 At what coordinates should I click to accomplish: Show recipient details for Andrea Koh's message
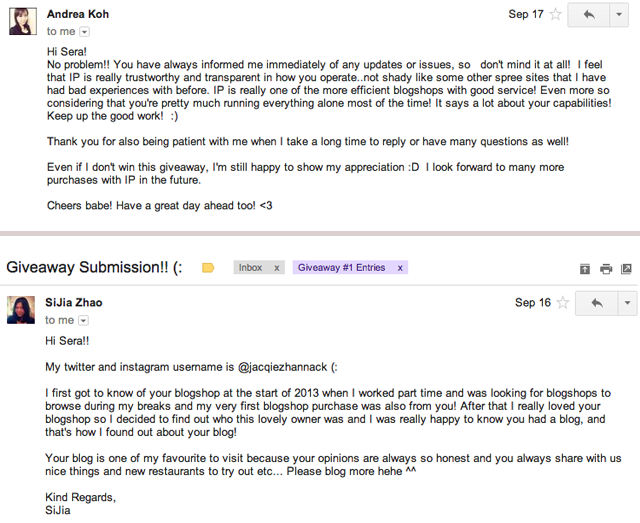tap(84, 32)
